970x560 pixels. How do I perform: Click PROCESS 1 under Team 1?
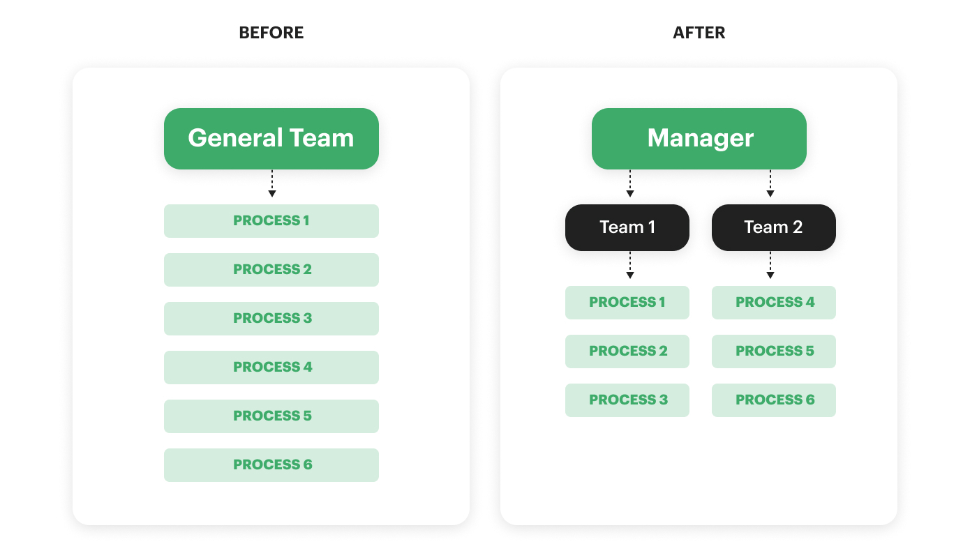(x=627, y=303)
